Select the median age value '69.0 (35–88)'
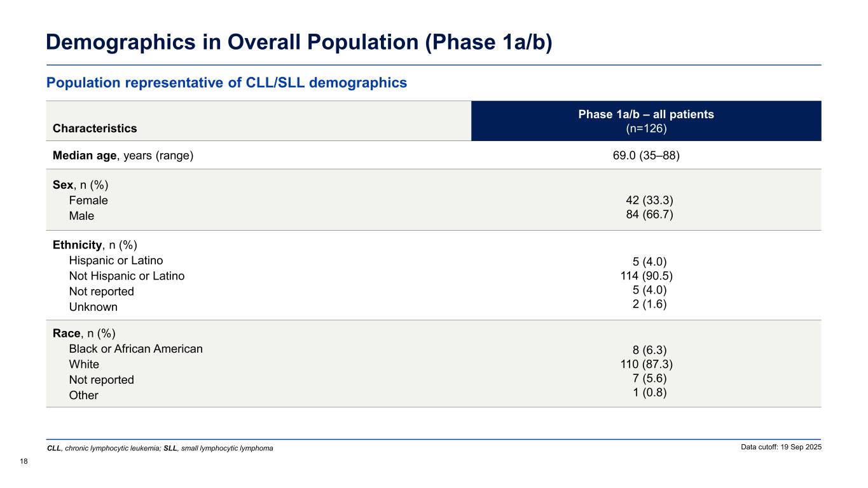 click(646, 155)
